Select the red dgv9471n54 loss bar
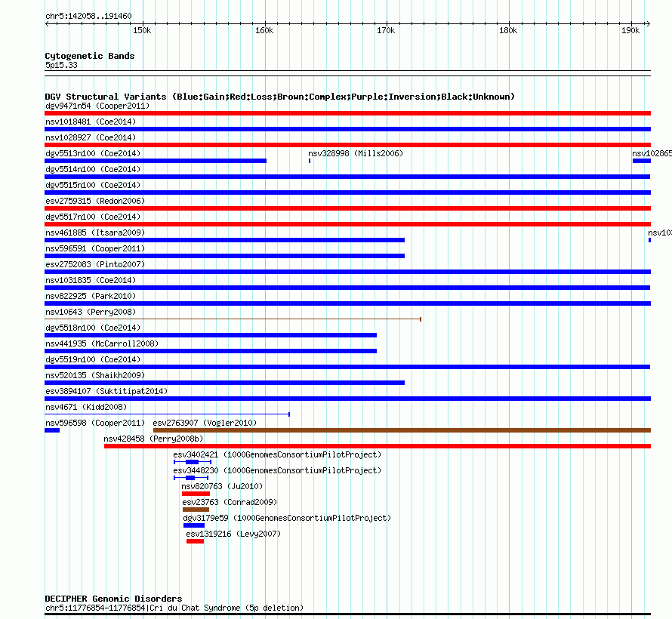This screenshot has width=672, height=619. tap(347, 113)
